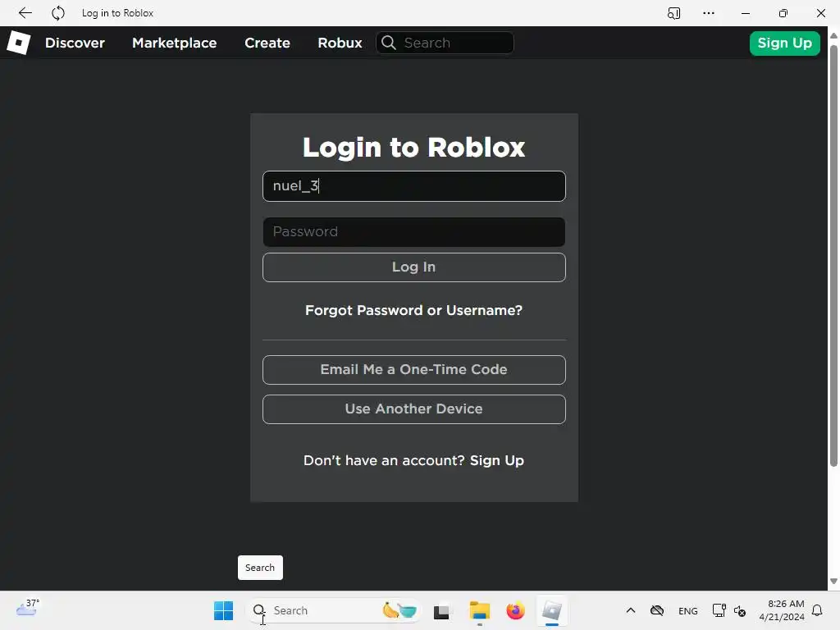Viewport: 840px width, 630px height.
Task: Open the cast to device icon
Action: click(674, 13)
